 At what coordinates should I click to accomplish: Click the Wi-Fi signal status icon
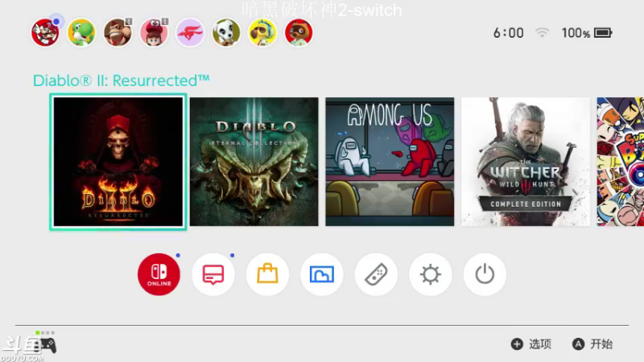[x=542, y=33]
